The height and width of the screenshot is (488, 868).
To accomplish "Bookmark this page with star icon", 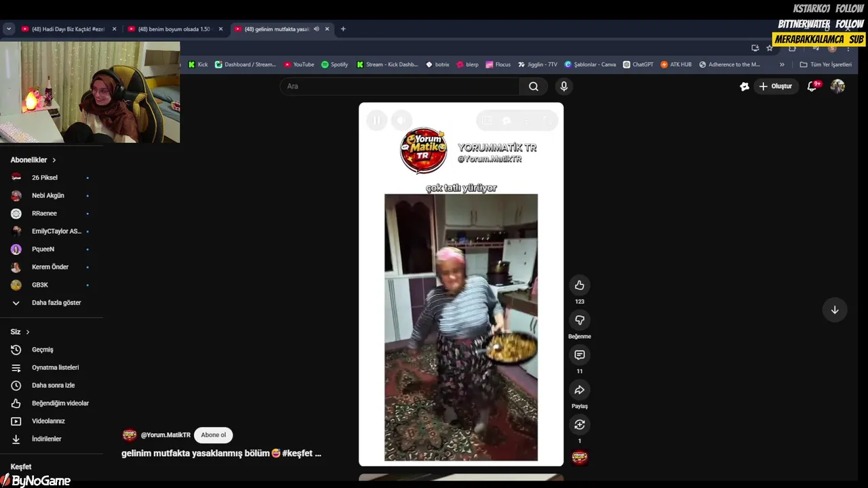I will tap(769, 48).
